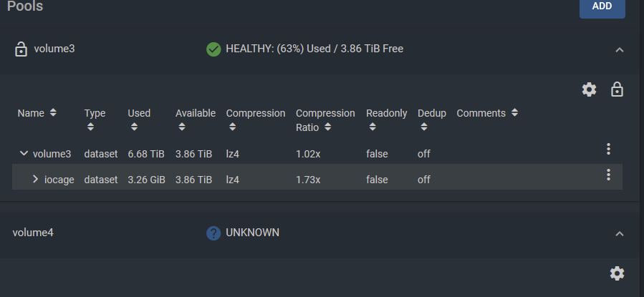Open the three-dot menu for iocage dataset
The width and height of the screenshot is (644, 297).
(608, 175)
